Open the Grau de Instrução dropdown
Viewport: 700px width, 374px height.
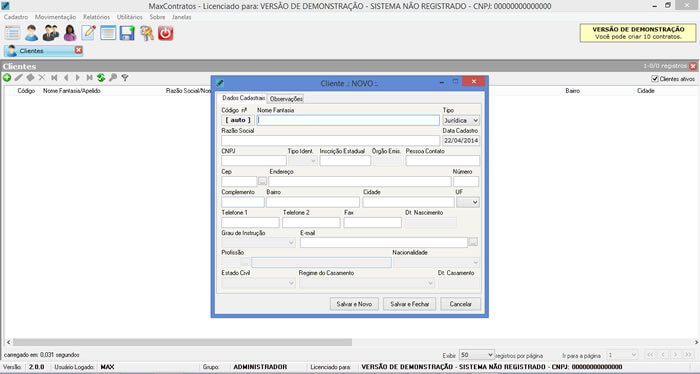(258, 243)
